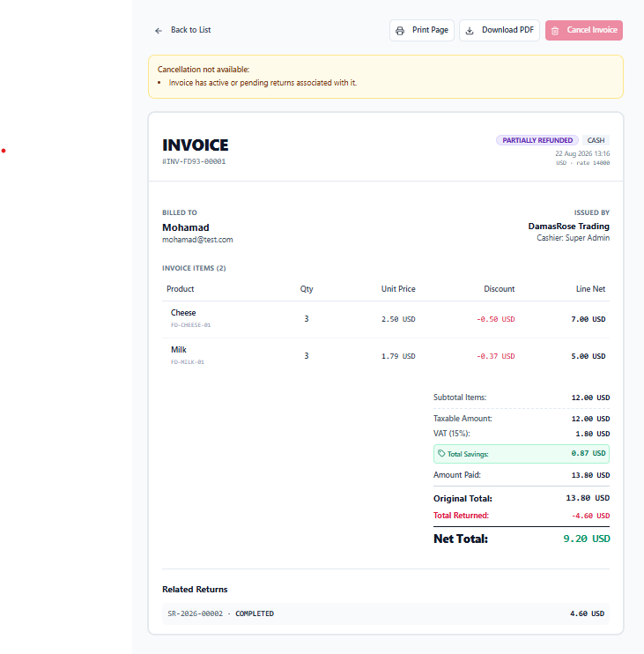644x654 pixels.
Task: Click related return amount 4.60 USD
Action: [x=587, y=613]
